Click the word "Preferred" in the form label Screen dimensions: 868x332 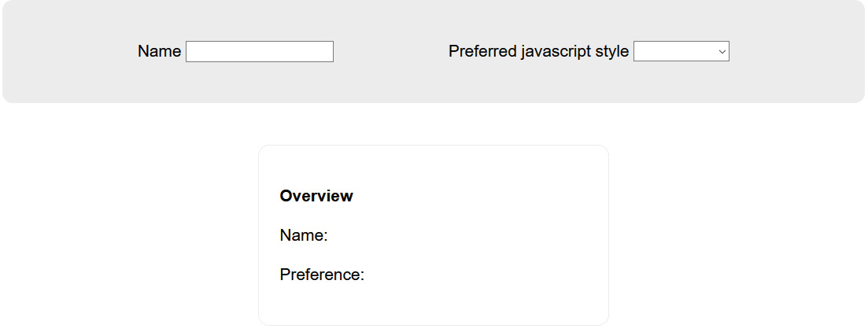482,51
